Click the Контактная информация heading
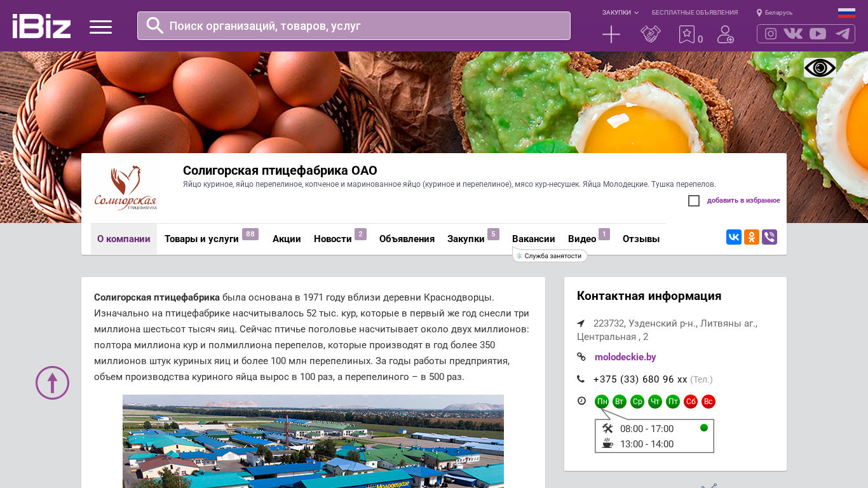 649,296
